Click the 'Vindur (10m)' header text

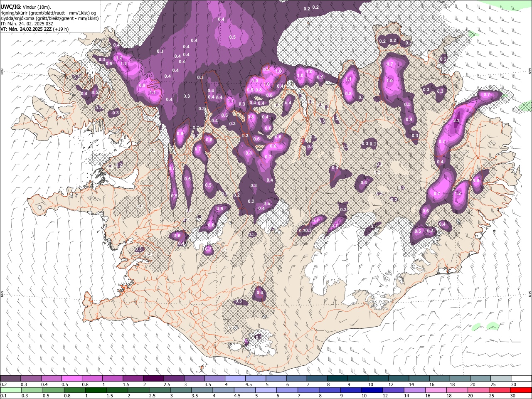click(36, 7)
